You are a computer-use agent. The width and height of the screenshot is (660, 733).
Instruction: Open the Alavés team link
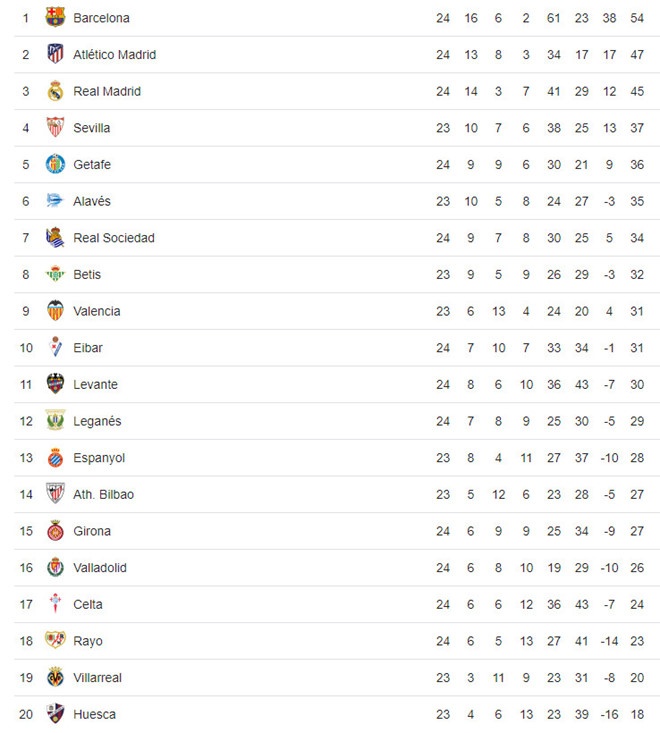pyautogui.click(x=92, y=201)
